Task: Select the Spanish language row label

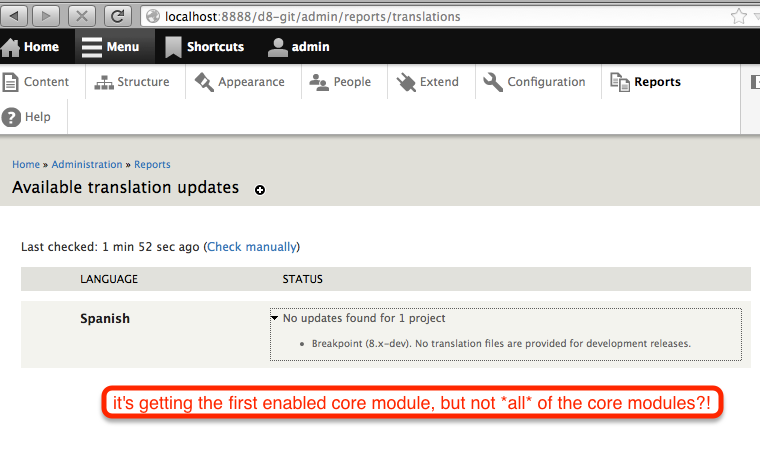Action: click(x=105, y=318)
